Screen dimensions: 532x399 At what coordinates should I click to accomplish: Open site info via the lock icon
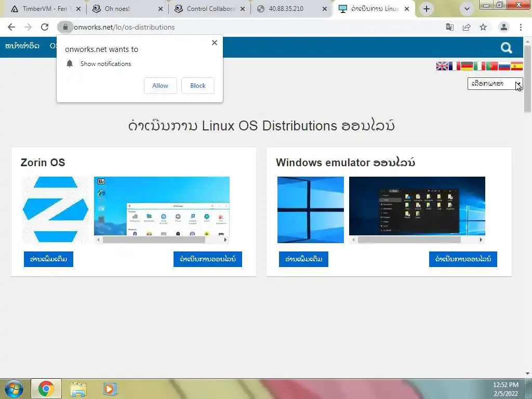coord(65,27)
